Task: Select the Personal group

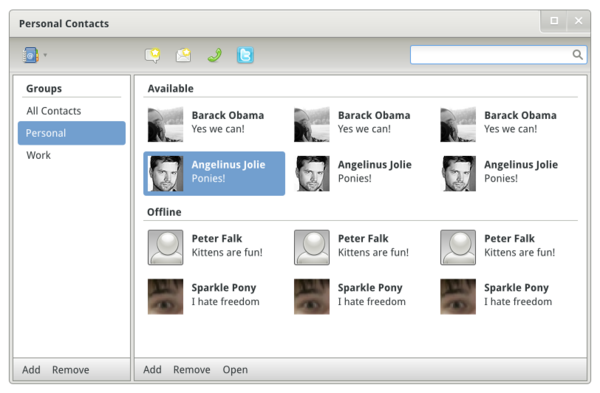Action: [x=72, y=133]
